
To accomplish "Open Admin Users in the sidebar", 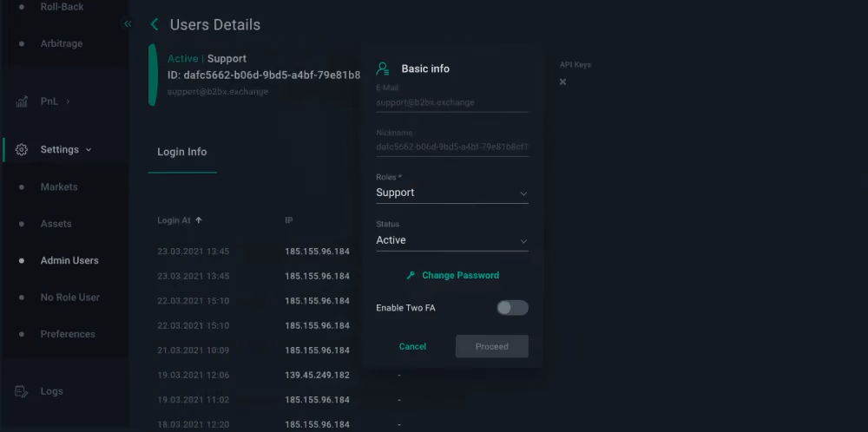I will (69, 260).
